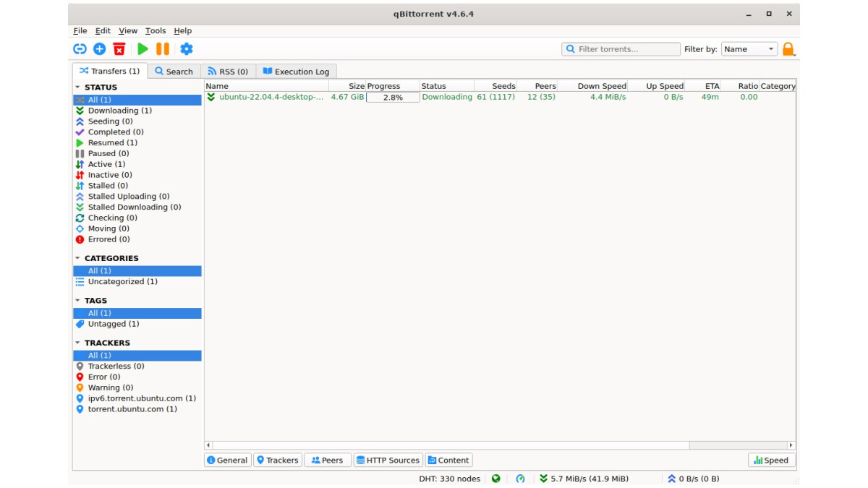
Task: Open the File menu
Action: [80, 31]
